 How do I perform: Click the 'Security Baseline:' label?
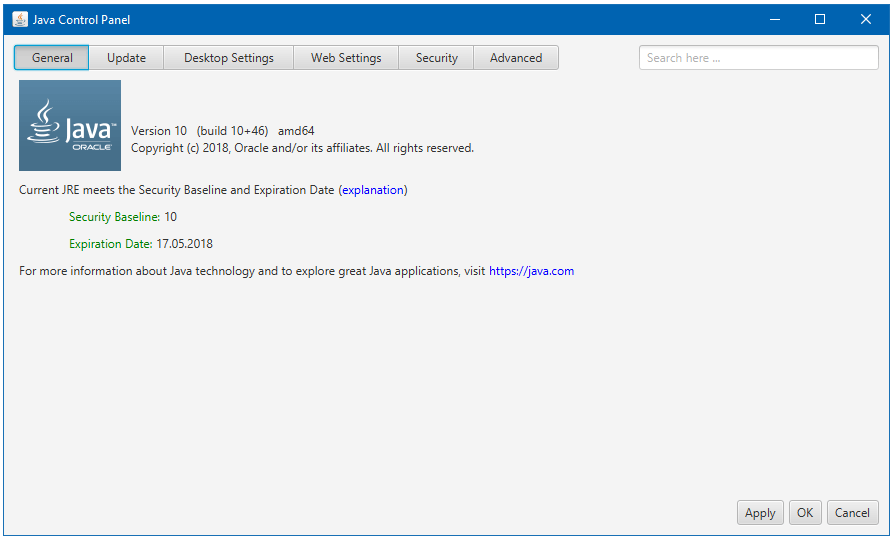(x=114, y=217)
